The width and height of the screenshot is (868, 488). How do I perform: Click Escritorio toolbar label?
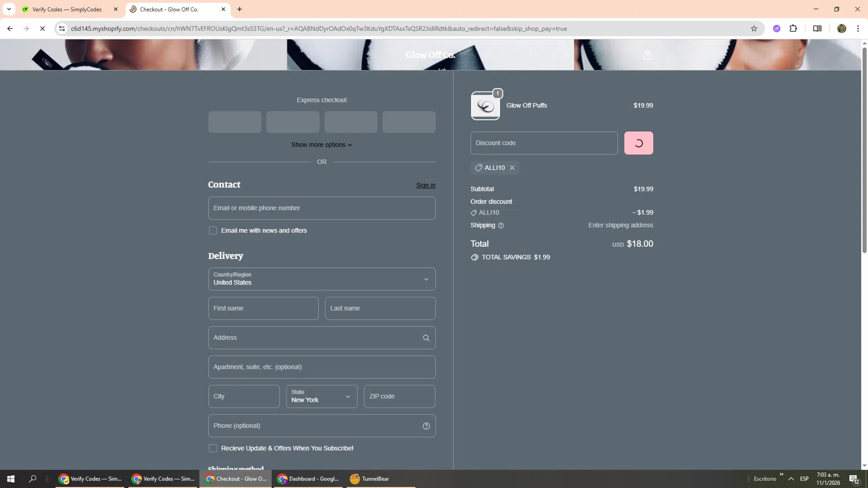pyautogui.click(x=765, y=479)
